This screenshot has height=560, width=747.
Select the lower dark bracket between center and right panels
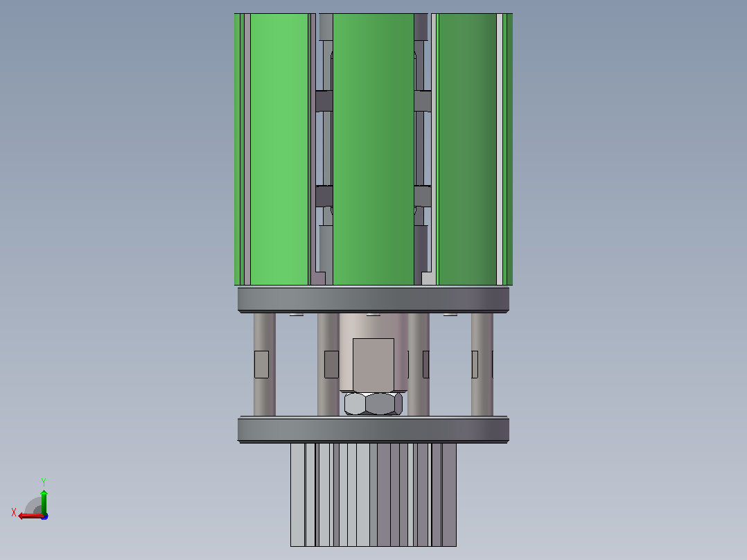(423, 196)
